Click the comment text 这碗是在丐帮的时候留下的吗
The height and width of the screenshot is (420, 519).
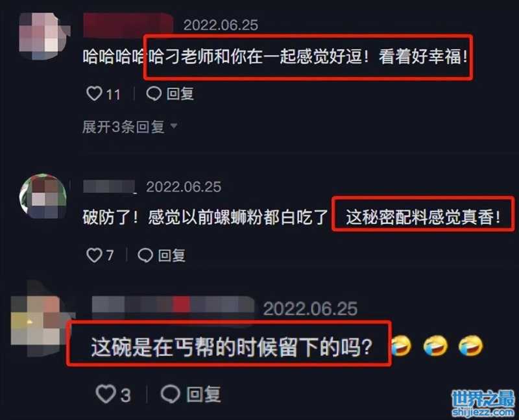[x=232, y=347]
